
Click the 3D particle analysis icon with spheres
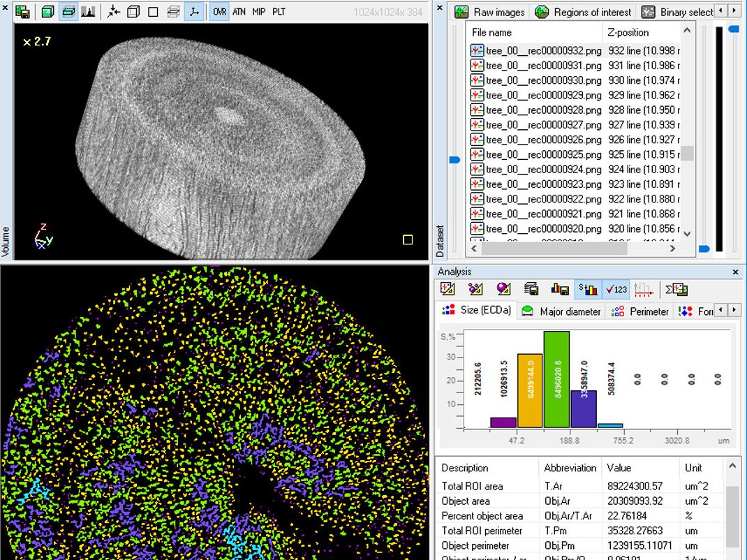pos(476,288)
